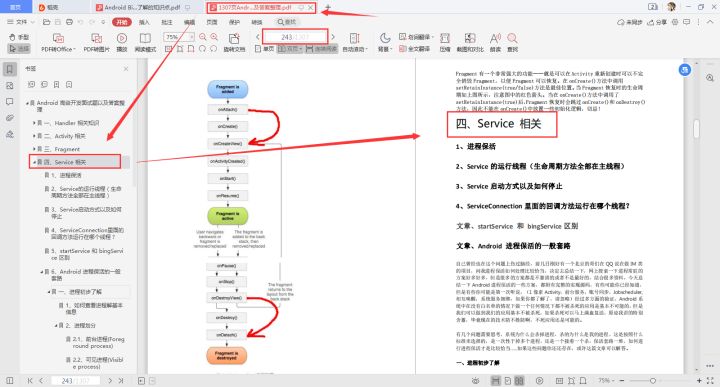
Task: Enter reading mode
Action: pyautogui.click(x=145, y=43)
